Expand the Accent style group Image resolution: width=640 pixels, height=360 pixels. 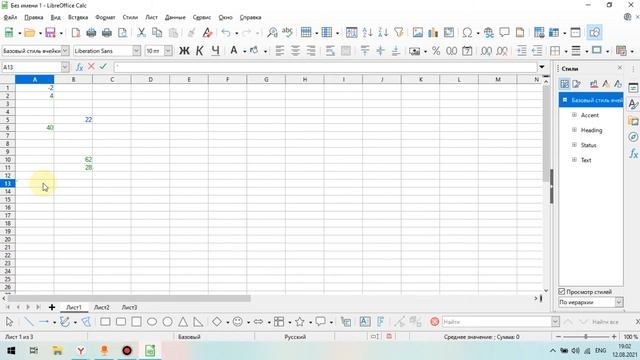[x=574, y=115]
